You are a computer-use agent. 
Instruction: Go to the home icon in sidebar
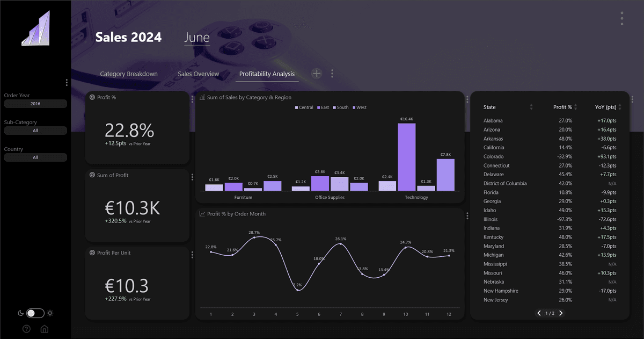click(x=45, y=329)
